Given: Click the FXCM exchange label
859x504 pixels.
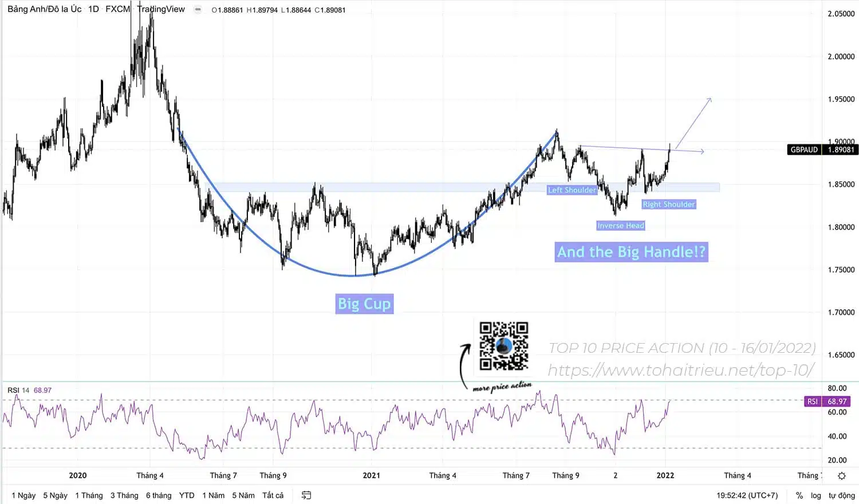Looking at the screenshot, I should (117, 9).
